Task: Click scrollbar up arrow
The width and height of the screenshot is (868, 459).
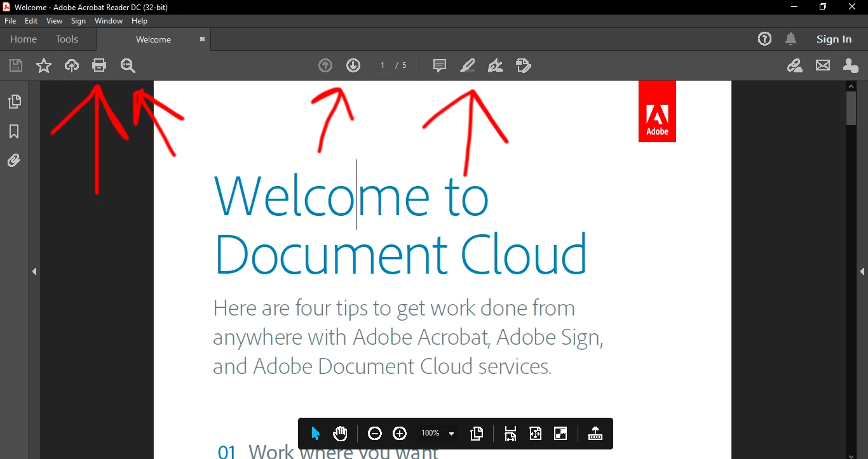Action: 851,86
